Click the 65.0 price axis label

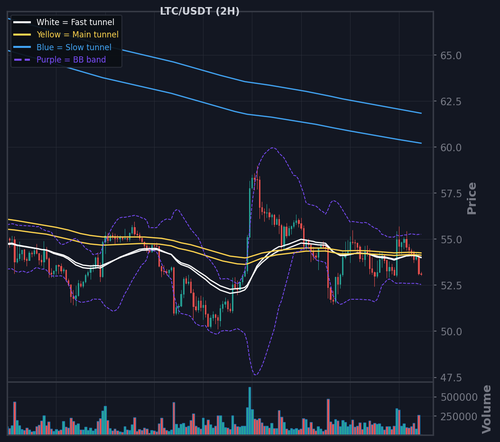pyautogui.click(x=451, y=56)
